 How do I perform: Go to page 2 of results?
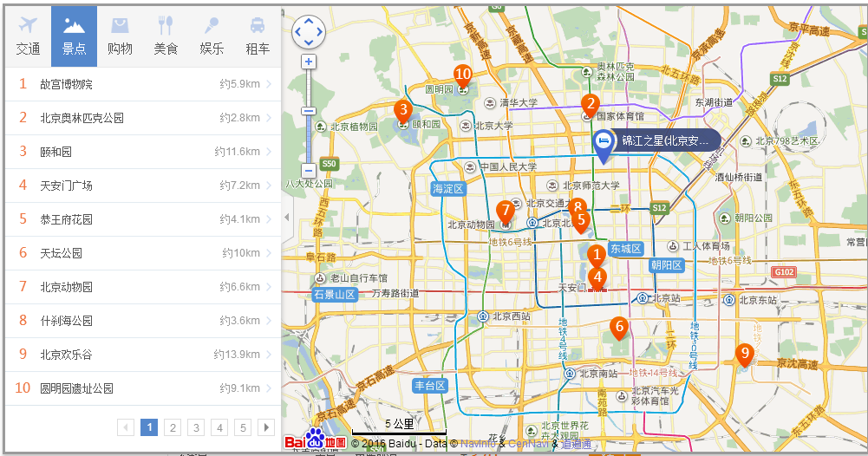tap(173, 427)
